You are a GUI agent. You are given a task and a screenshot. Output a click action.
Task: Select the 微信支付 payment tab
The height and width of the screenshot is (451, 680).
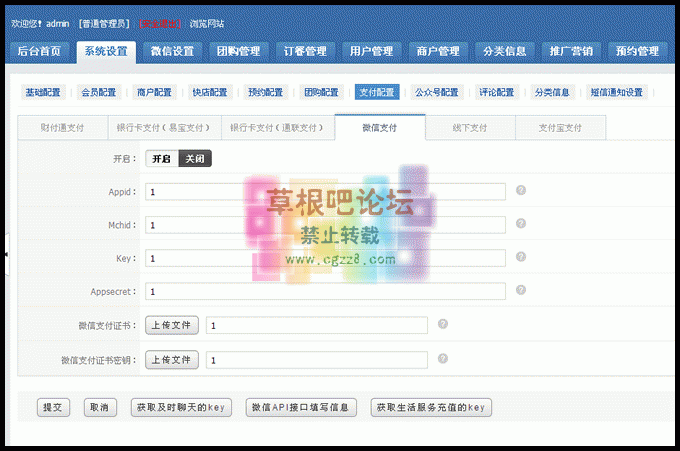(x=380, y=128)
